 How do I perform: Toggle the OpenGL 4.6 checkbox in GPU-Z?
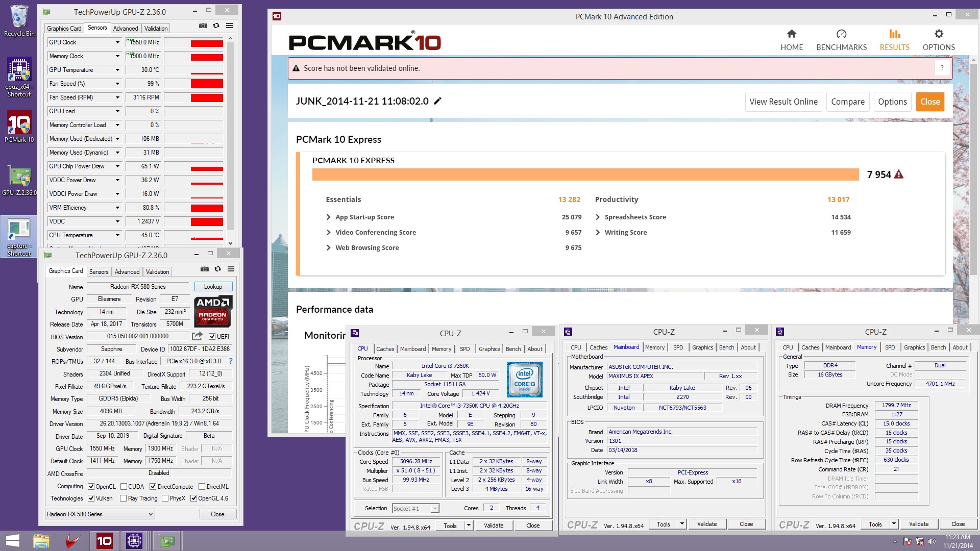(x=193, y=498)
